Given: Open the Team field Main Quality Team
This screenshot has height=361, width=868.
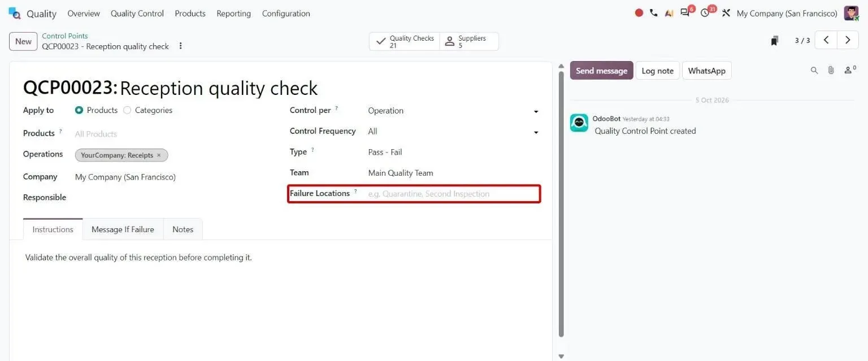Looking at the screenshot, I should 454,173.
